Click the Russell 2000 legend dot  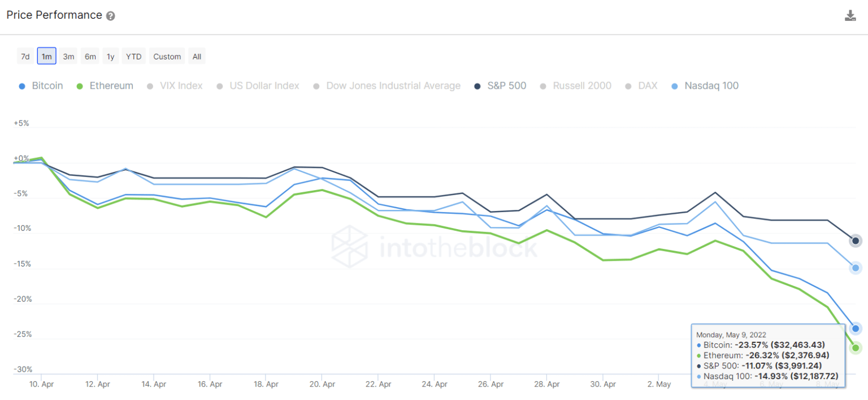[542, 85]
